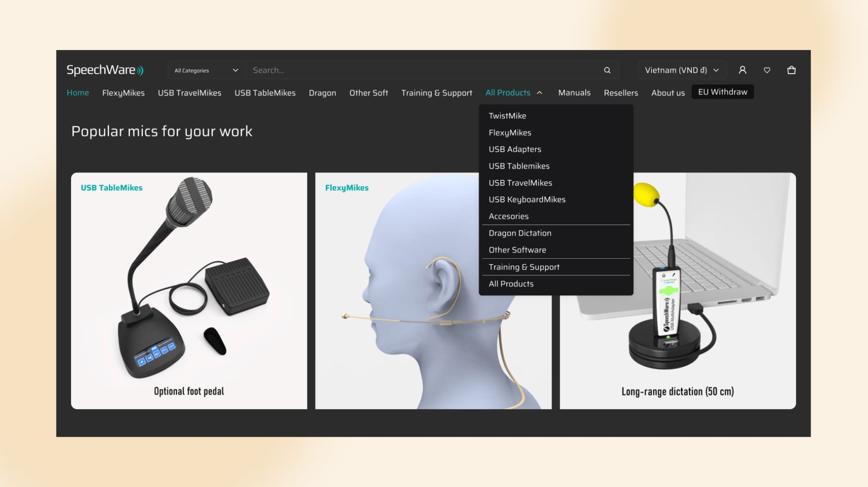Select Accesories from the dropdown menu
Image resolution: width=868 pixels, height=487 pixels.
556,216
